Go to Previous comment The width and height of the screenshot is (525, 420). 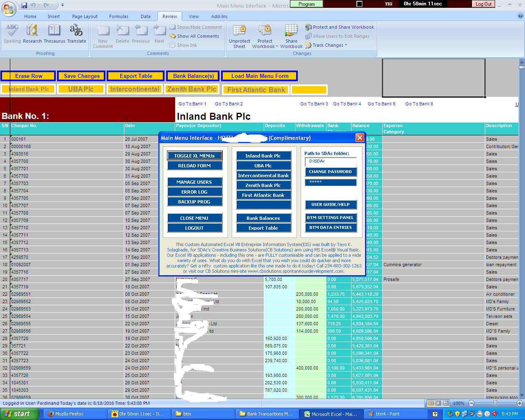(141, 34)
